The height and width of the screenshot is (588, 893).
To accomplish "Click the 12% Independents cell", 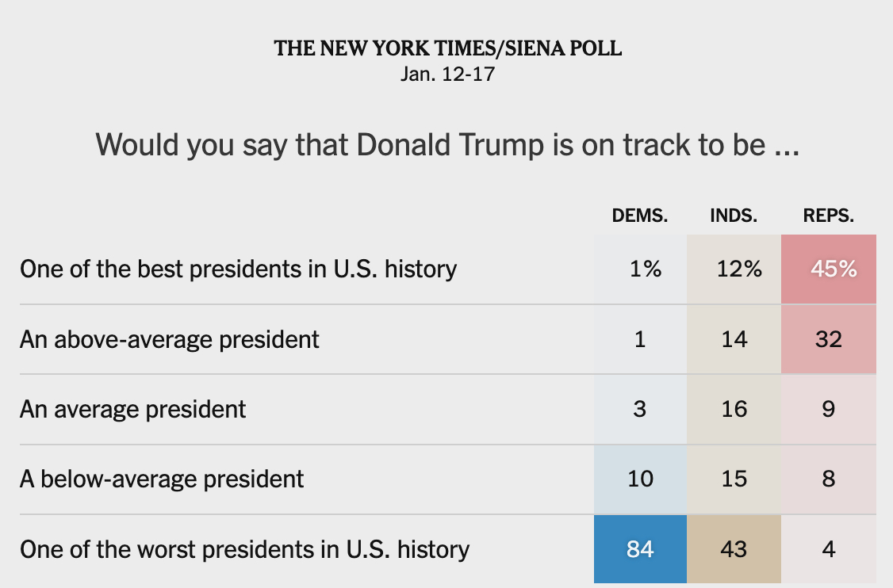I will (x=734, y=269).
